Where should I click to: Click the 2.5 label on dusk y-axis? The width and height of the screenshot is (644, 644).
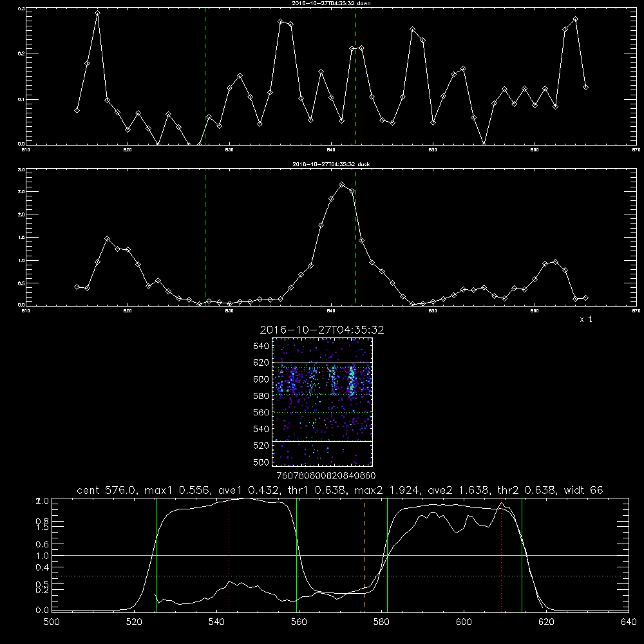21,192
